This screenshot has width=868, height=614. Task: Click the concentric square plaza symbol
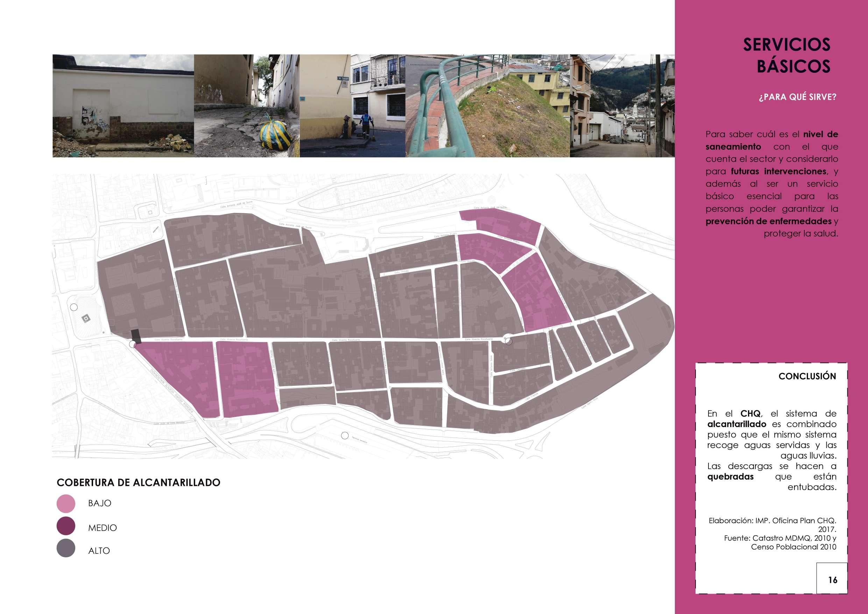coord(85,319)
